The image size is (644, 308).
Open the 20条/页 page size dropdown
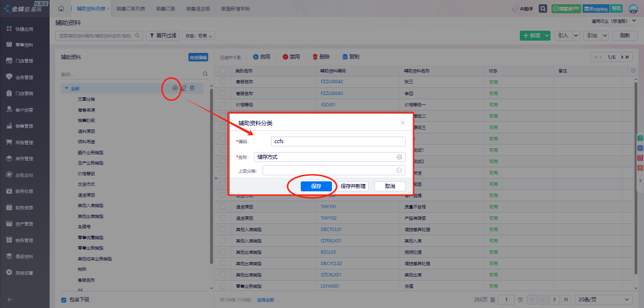[x=605, y=299]
